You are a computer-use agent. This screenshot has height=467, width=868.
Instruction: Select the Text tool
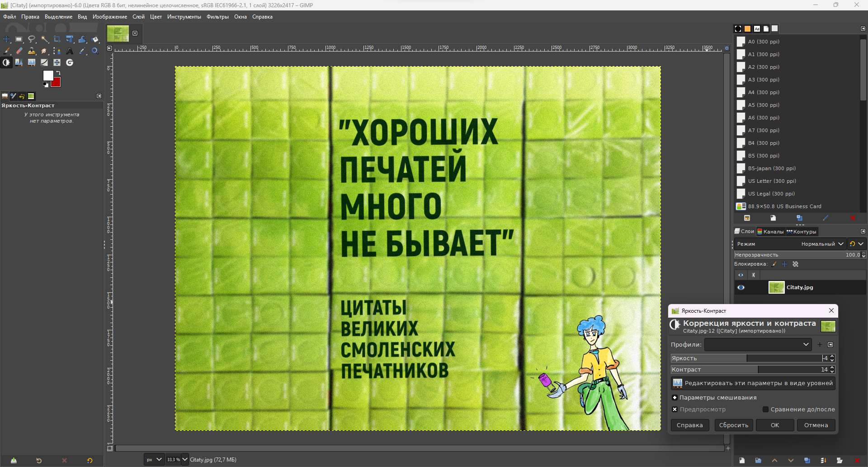tap(70, 51)
